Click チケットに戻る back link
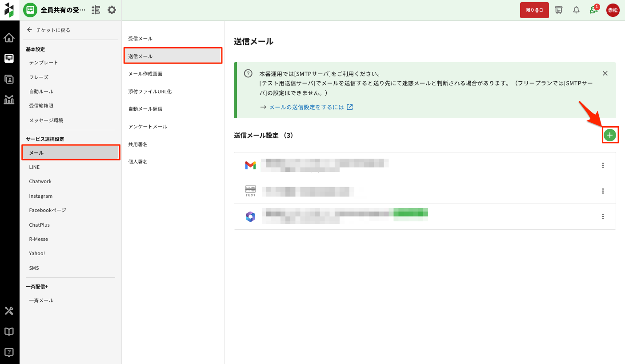625x364 pixels. point(48,30)
